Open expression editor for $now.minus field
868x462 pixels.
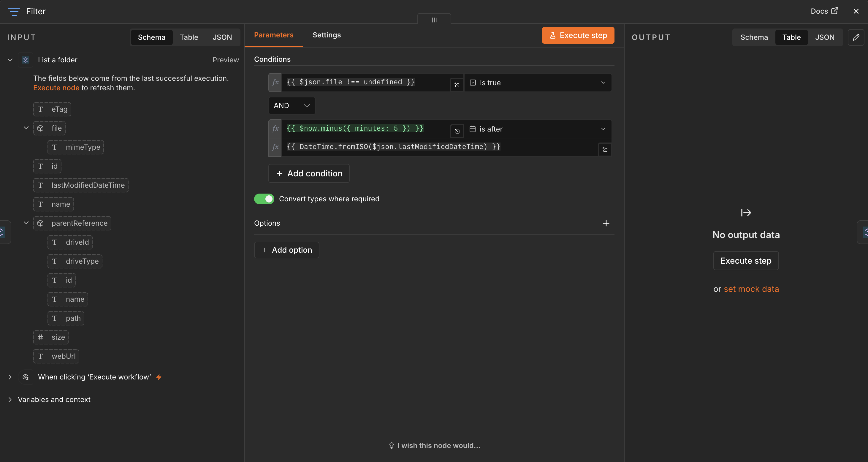click(x=457, y=131)
